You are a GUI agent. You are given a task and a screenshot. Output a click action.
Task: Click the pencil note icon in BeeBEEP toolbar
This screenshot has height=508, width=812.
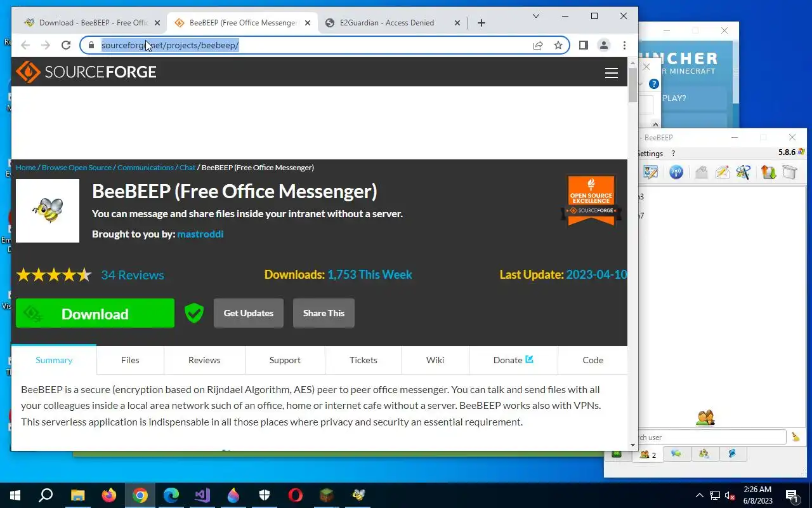tap(722, 172)
